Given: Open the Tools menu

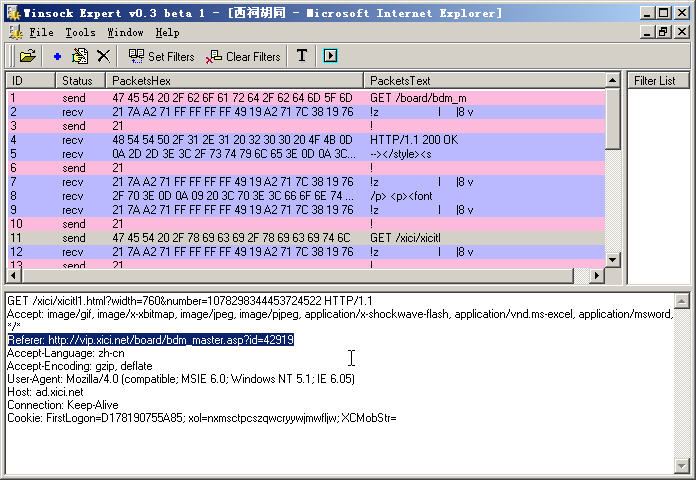Looking at the screenshot, I should click(x=80, y=32).
